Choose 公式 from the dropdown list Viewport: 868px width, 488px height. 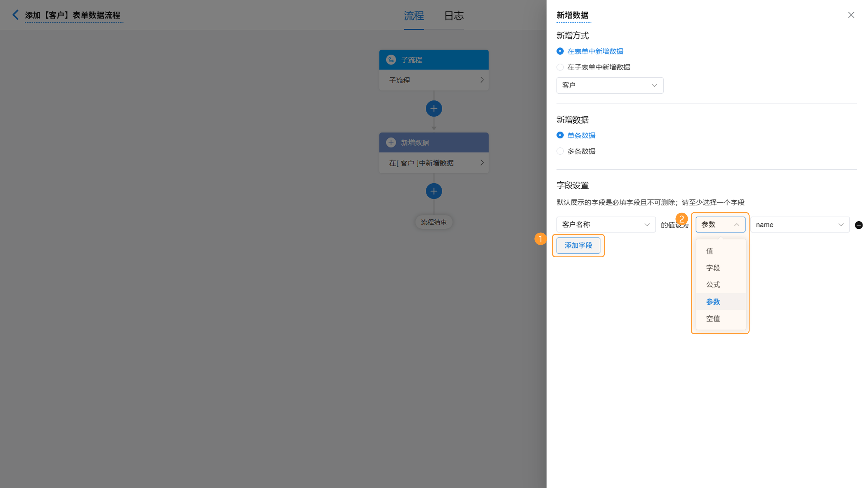pos(721,285)
